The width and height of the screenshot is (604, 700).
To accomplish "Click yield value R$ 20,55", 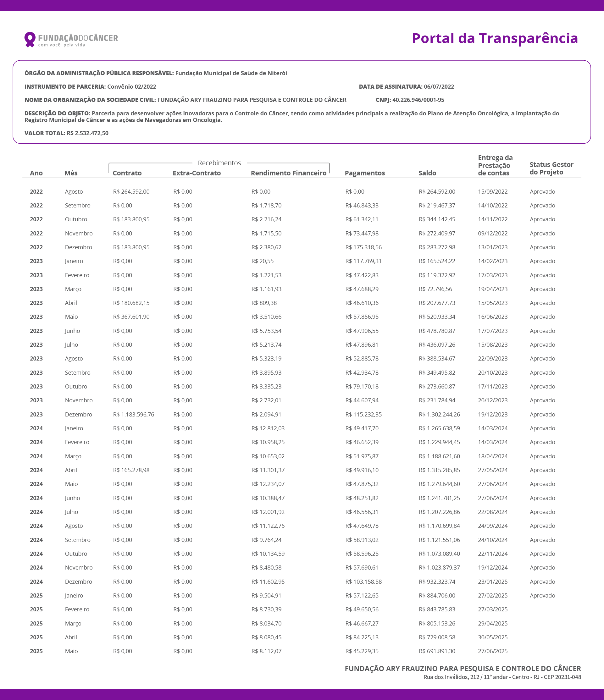I will (x=263, y=261).
